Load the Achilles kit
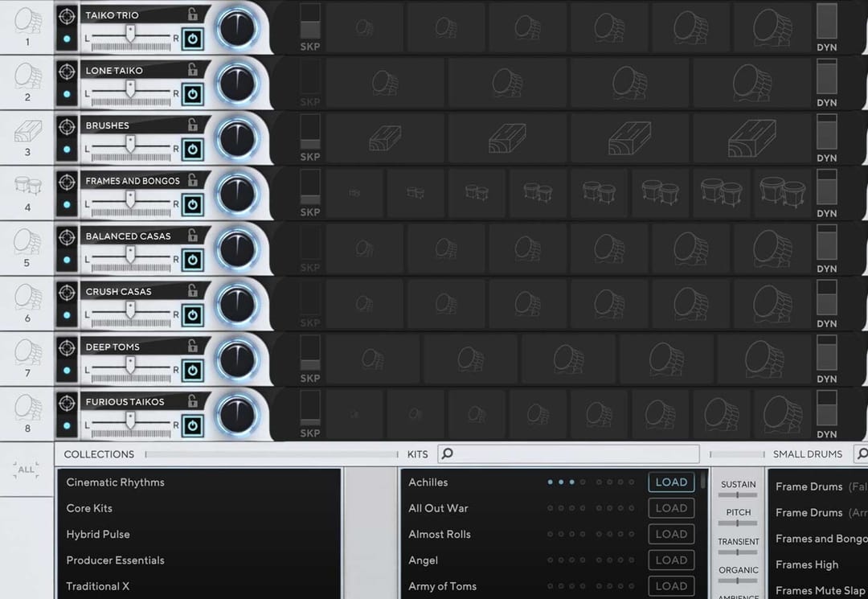Viewport: 868px width, 599px height. [x=671, y=482]
